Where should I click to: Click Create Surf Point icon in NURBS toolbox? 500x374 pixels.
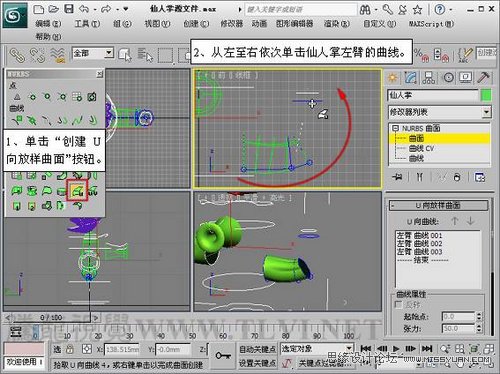click(x=77, y=97)
